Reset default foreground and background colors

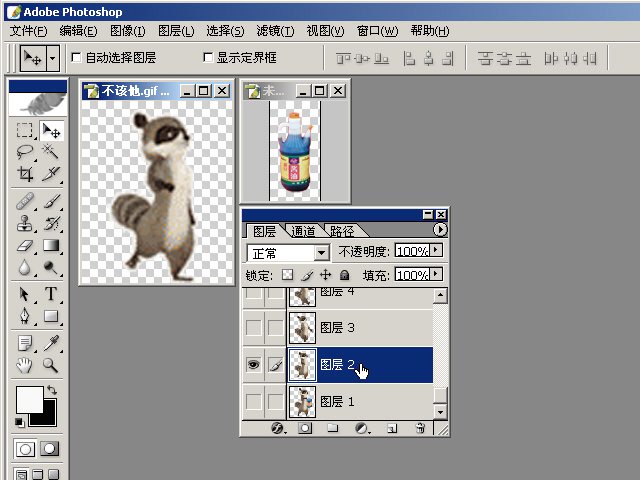coord(19,422)
